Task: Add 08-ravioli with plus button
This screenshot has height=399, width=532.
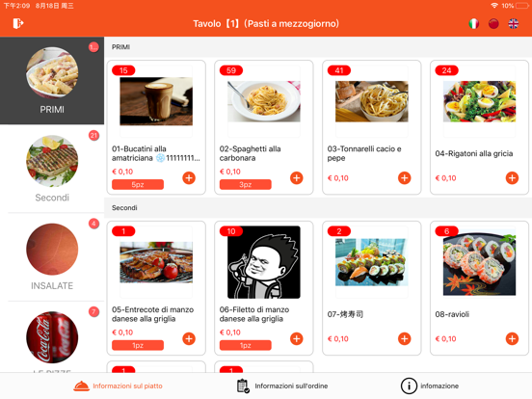Action: tap(512, 338)
